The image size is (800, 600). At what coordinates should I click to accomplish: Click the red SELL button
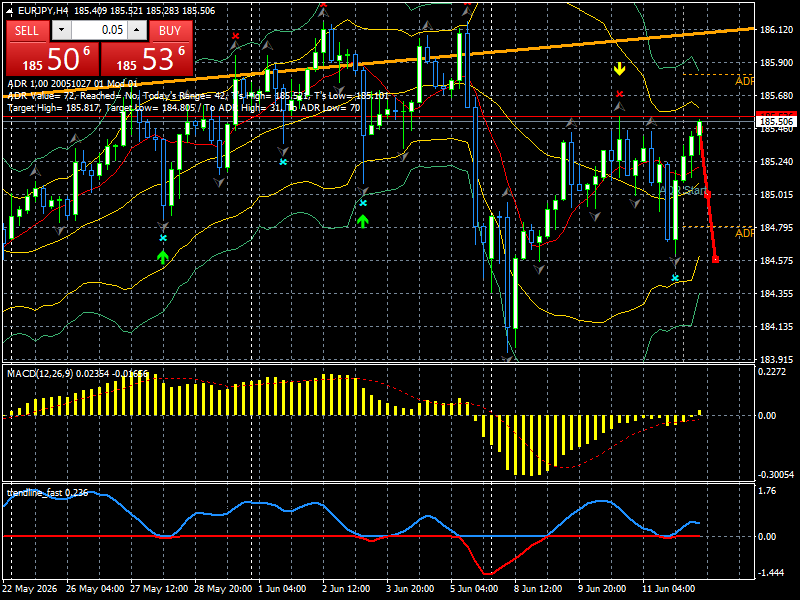pos(28,31)
